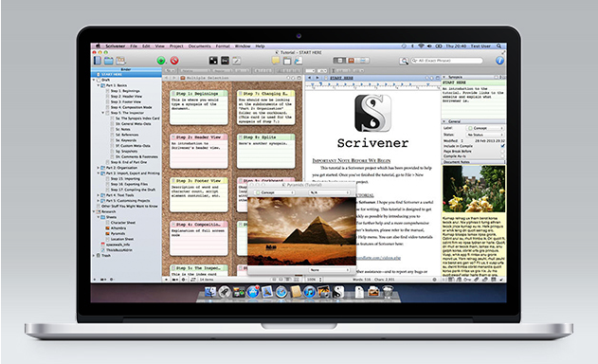Viewport: 598px width, 364px height.
Task: Click the window-shaped icon beside the sticky note
Action: (x=287, y=61)
